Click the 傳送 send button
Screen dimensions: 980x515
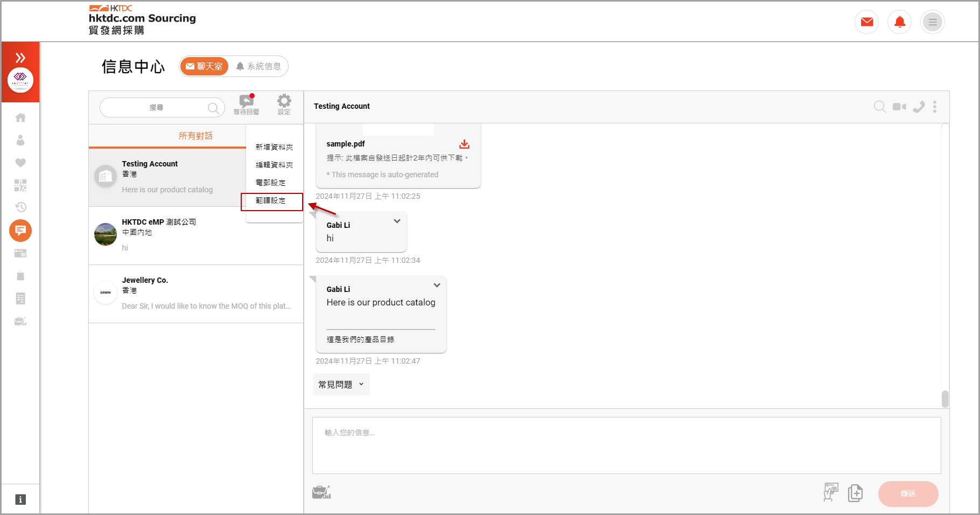[908, 494]
